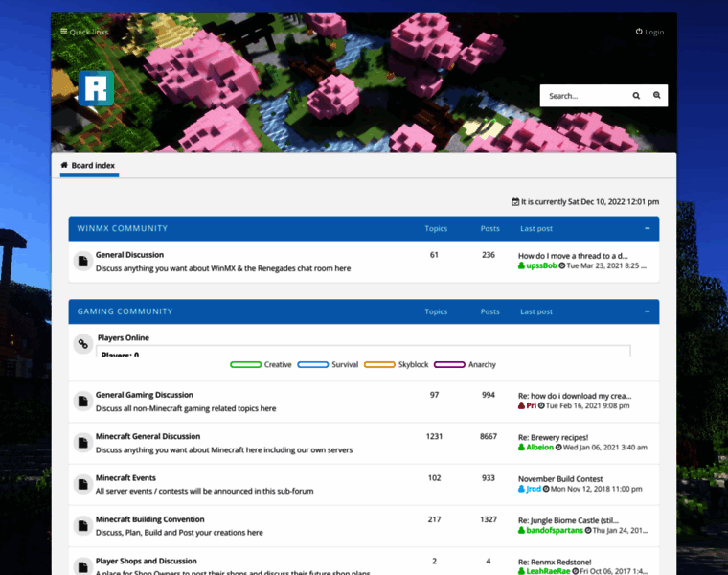Focus the Search text field
Image resolution: width=728 pixels, height=575 pixels.
582,96
